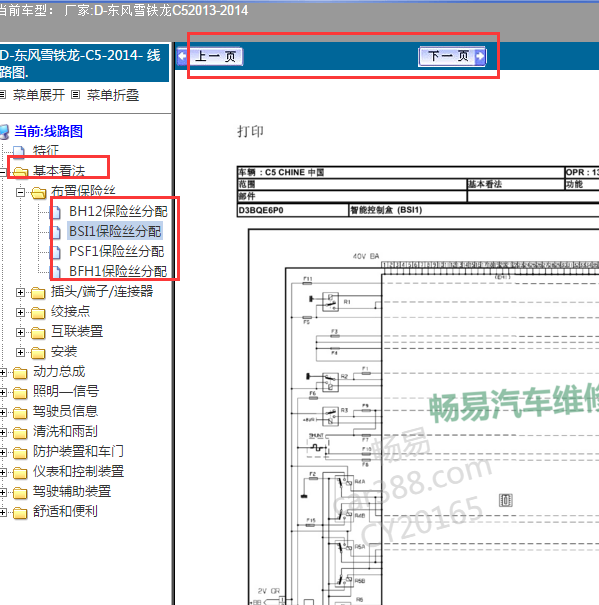
Task: Expand the 绞接点 folder
Action: [20, 313]
